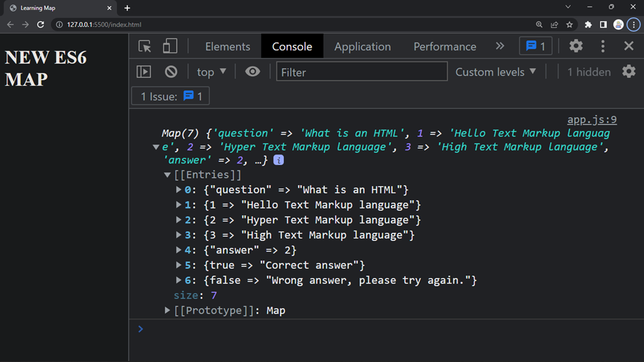Screen dimensions: 644x362
Task: Open a new browser tab
Action: point(127,8)
